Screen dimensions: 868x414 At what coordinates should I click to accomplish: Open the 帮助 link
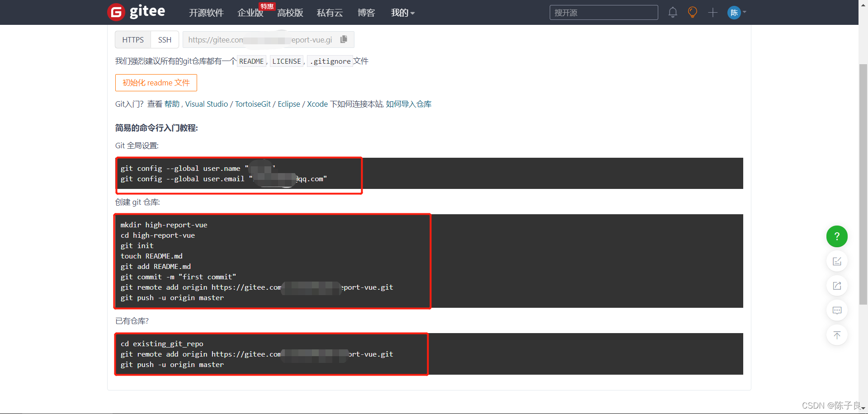pos(172,104)
